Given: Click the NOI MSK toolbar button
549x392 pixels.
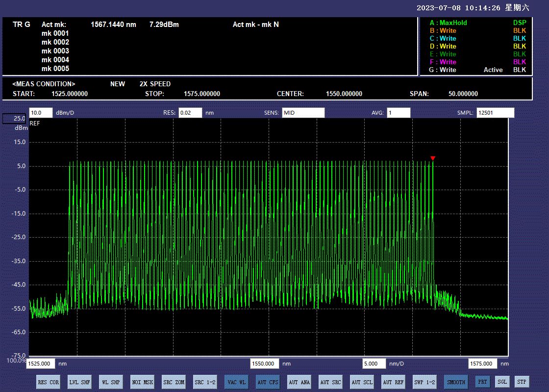Looking at the screenshot, I should coord(142,382).
